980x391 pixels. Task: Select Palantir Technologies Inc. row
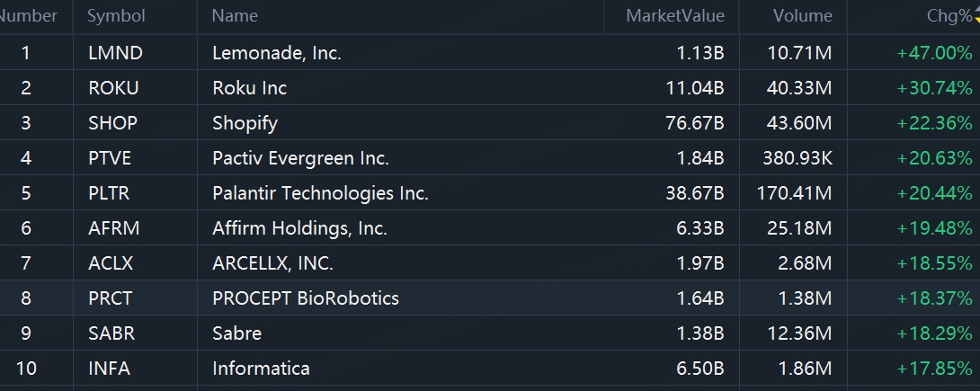320,193
